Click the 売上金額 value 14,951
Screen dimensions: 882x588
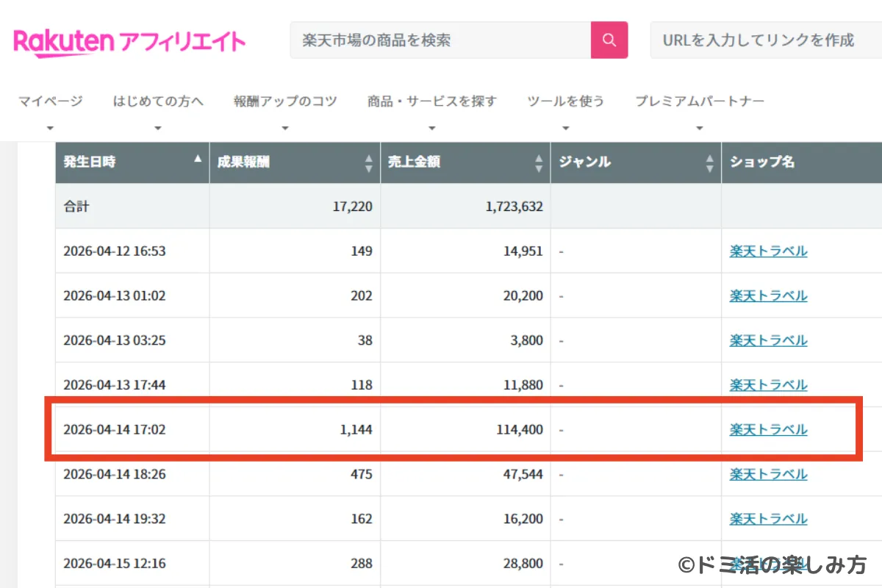(x=523, y=251)
